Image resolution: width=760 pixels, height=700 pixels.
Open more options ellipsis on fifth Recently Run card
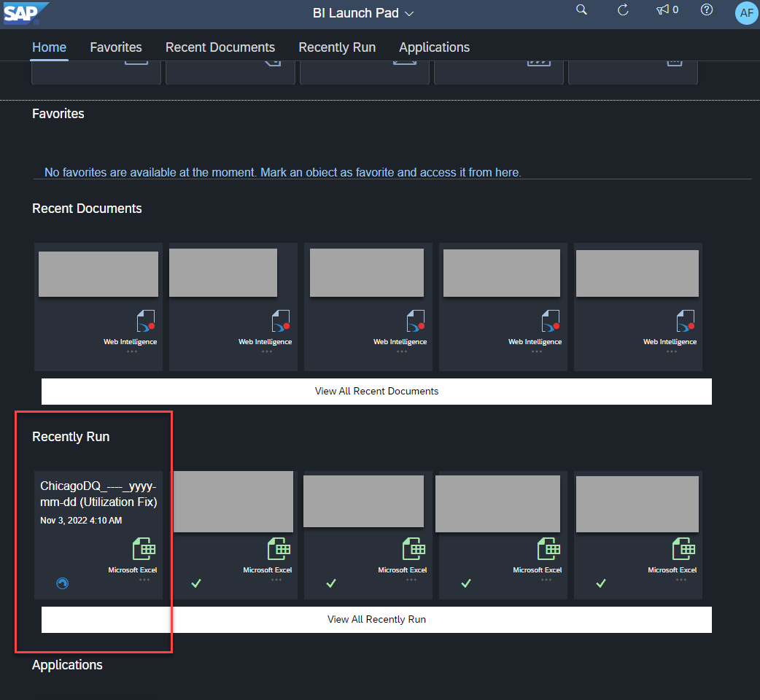point(681,580)
